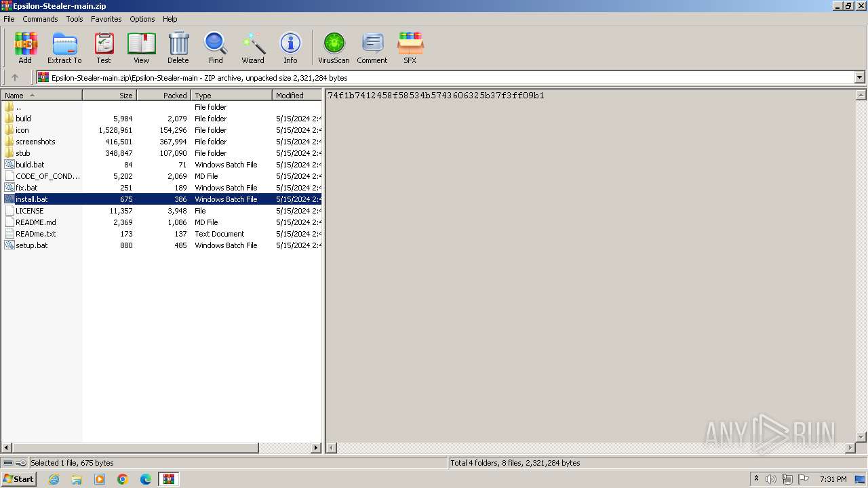Click the file list horizontal scrollbar
Image resolution: width=868 pixels, height=488 pixels.
pyautogui.click(x=136, y=448)
